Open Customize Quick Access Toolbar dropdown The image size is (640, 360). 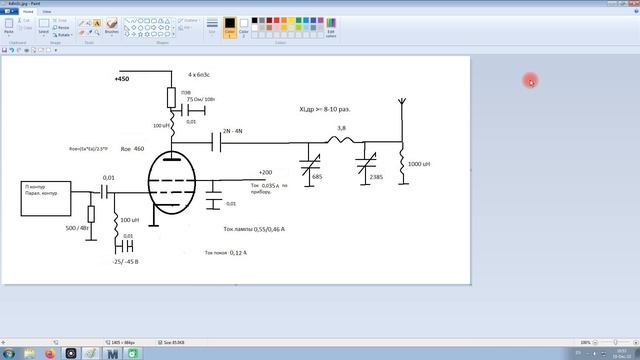coord(56,50)
